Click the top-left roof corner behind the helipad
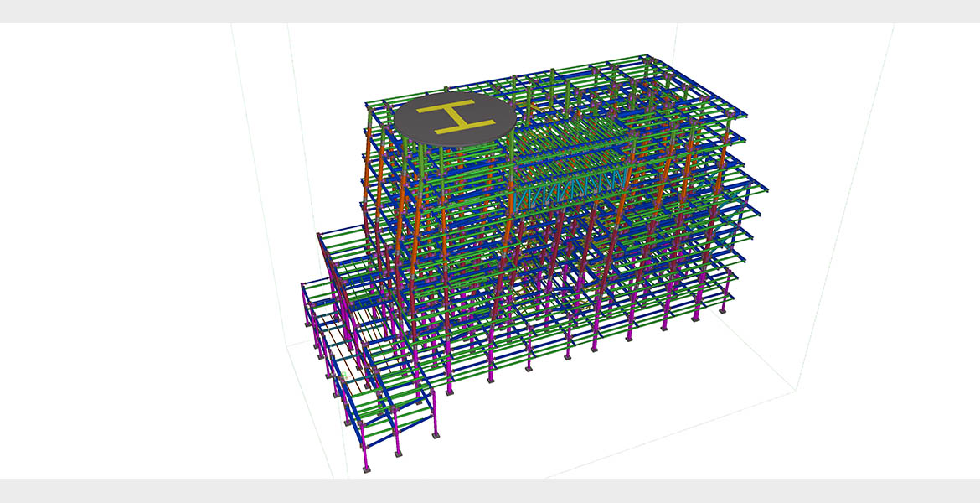Screen dimensions: 980x503 (369, 105)
